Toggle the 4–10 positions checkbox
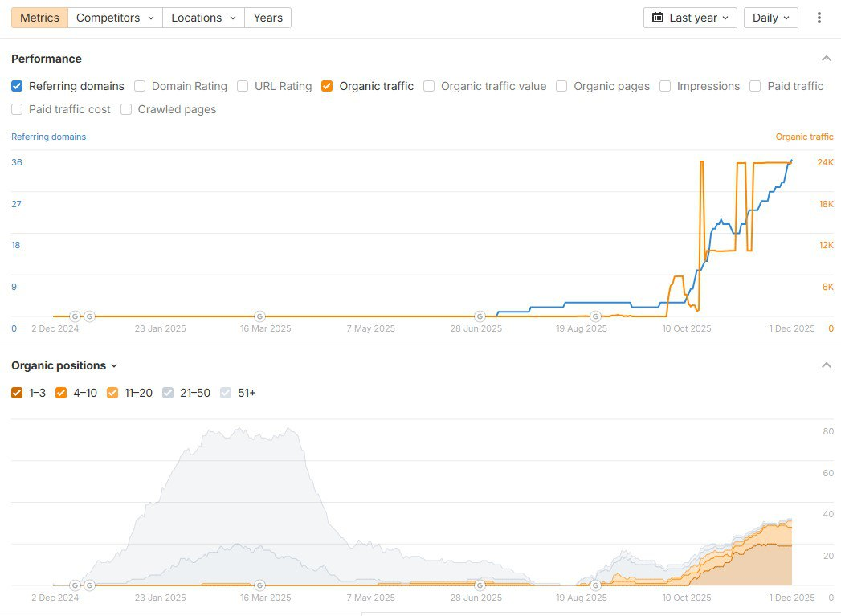This screenshot has height=616, width=841. pos(61,393)
